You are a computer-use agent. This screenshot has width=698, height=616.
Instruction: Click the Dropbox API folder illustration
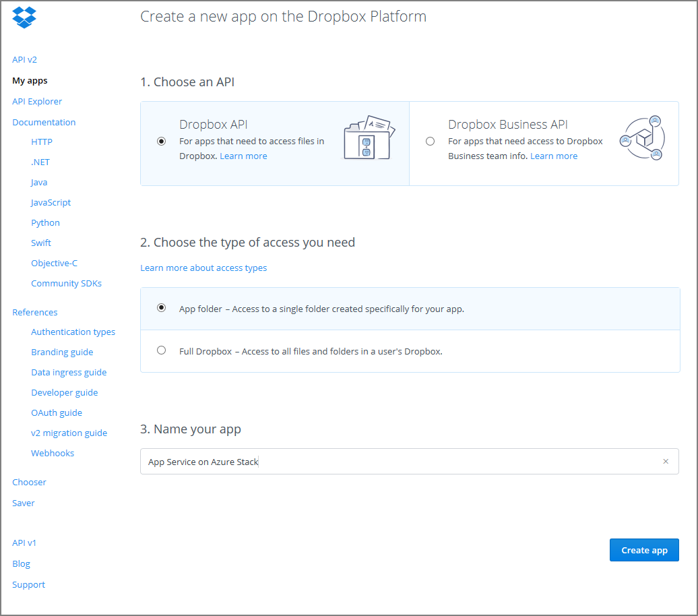[x=371, y=138]
